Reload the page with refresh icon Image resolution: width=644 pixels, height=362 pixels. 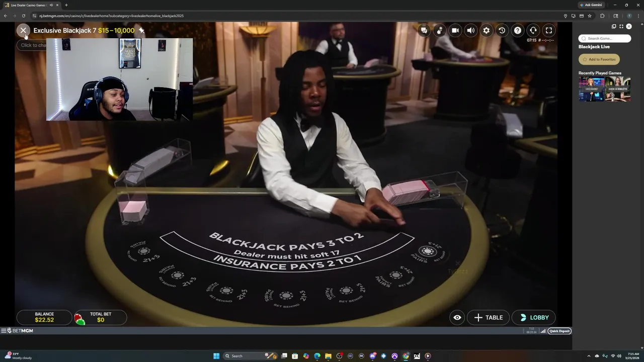pos(23,16)
